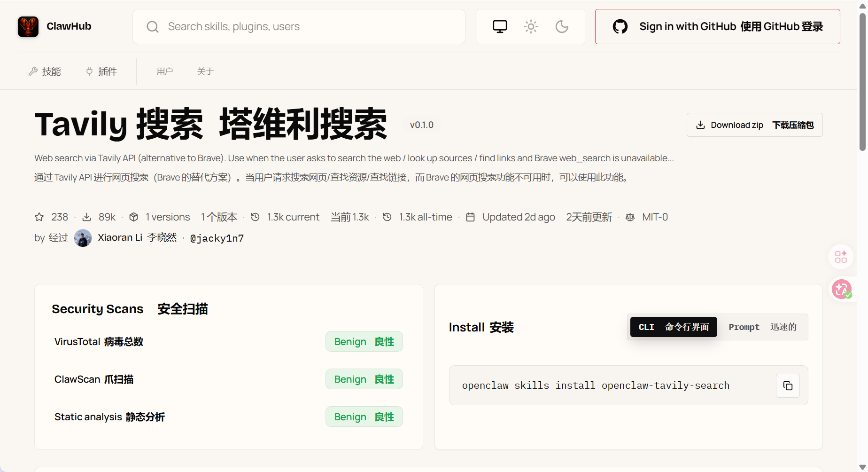
Task: Focus the Search skills, plugins, users field
Action: click(x=299, y=27)
